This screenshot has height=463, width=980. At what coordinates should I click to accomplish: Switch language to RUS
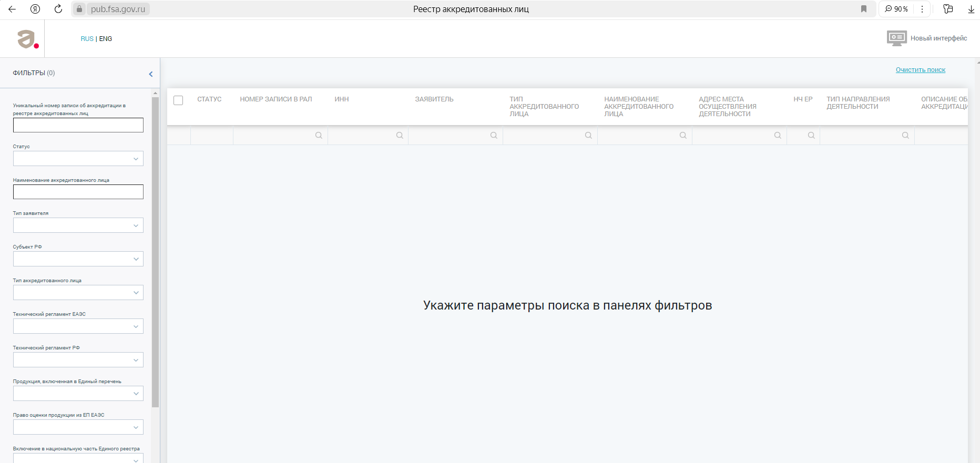[x=87, y=39]
